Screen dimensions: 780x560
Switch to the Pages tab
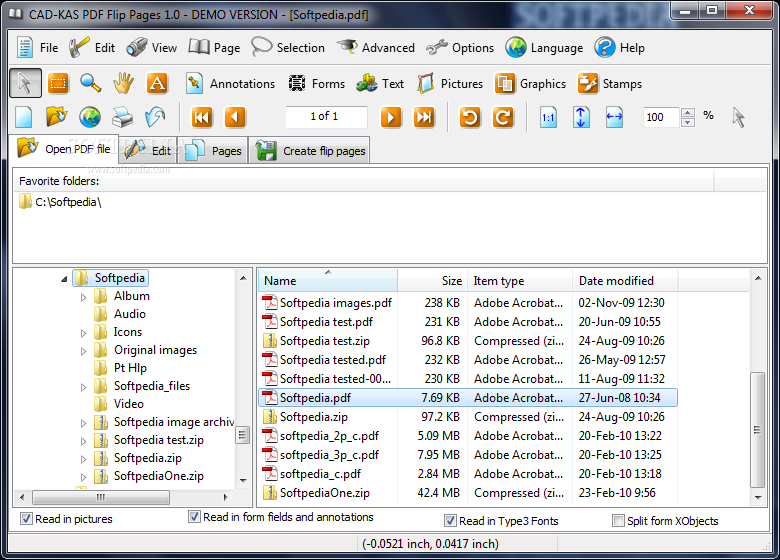pyautogui.click(x=213, y=151)
